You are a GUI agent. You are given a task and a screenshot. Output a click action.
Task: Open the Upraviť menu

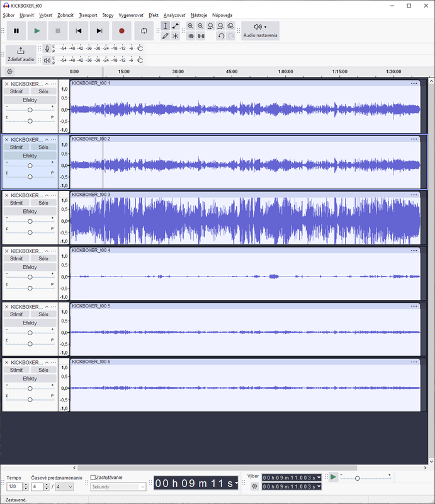coord(26,15)
